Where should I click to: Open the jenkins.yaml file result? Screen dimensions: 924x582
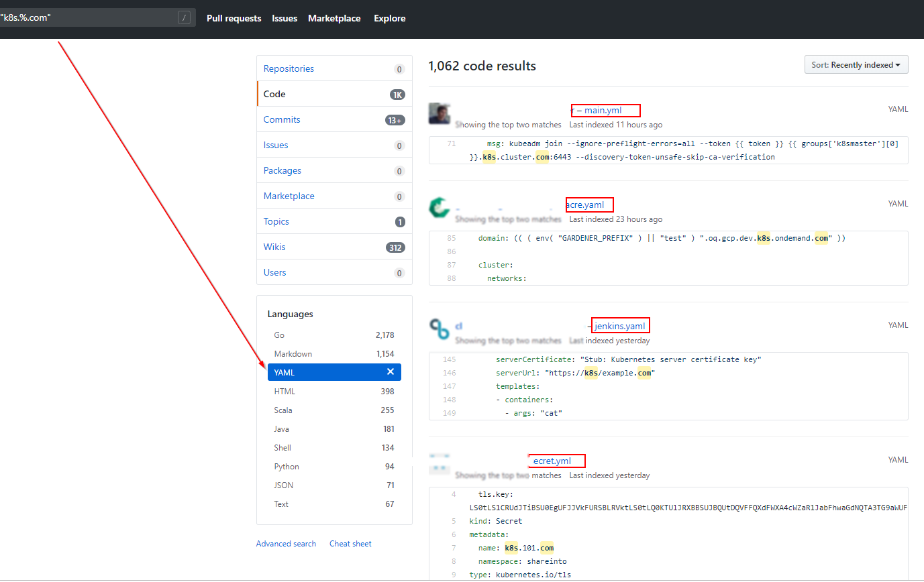[619, 327]
